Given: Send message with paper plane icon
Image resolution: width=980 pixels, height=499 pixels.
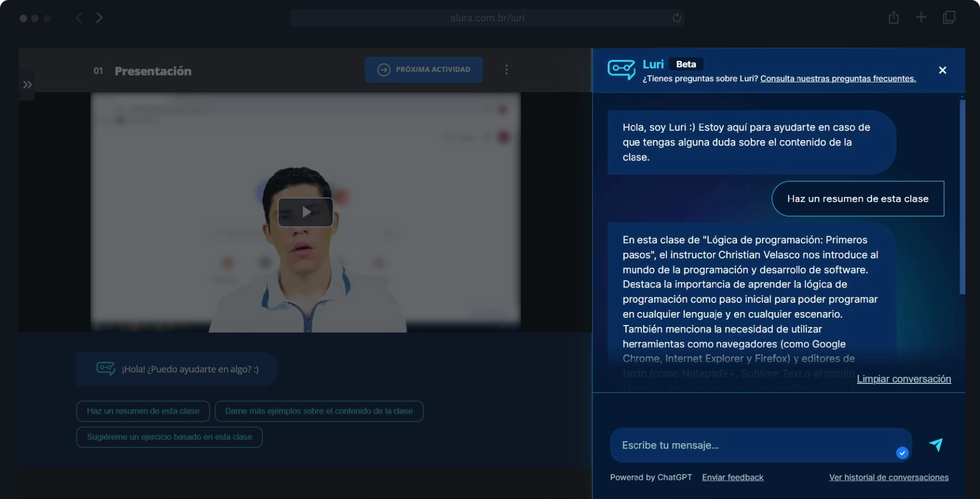Looking at the screenshot, I should 936,444.
